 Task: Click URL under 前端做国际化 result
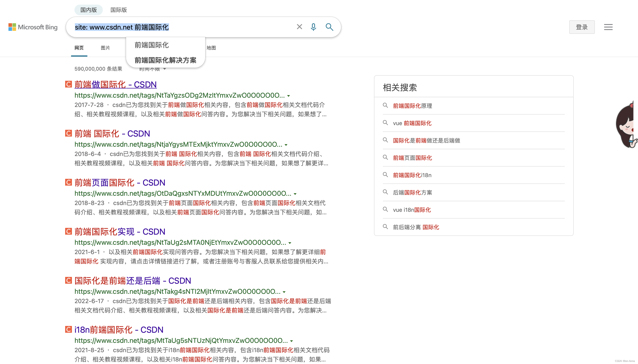coord(179,95)
